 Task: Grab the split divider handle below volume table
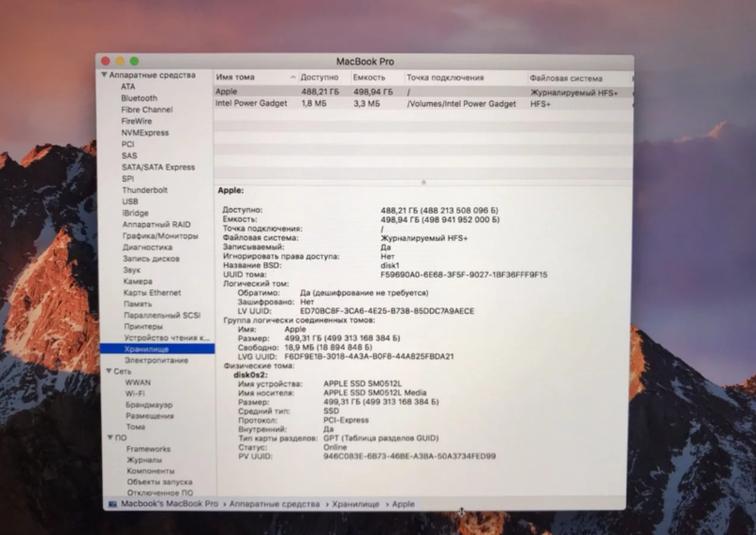pos(421,180)
